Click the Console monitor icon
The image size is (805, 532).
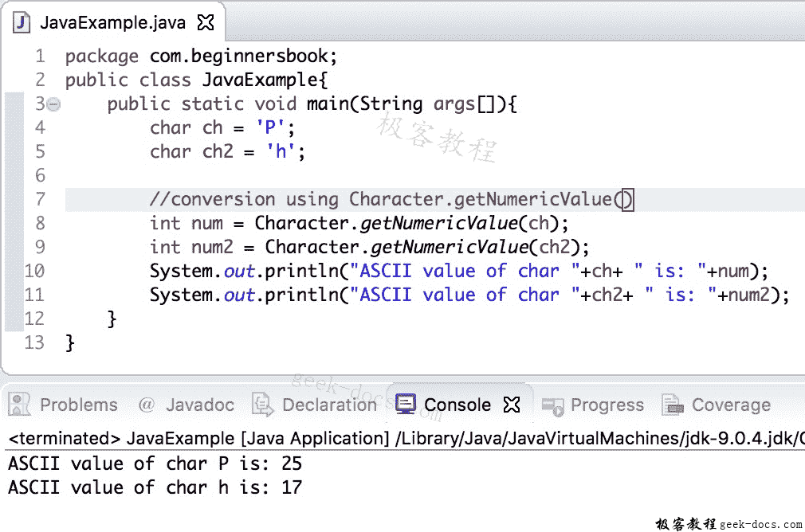(404, 404)
